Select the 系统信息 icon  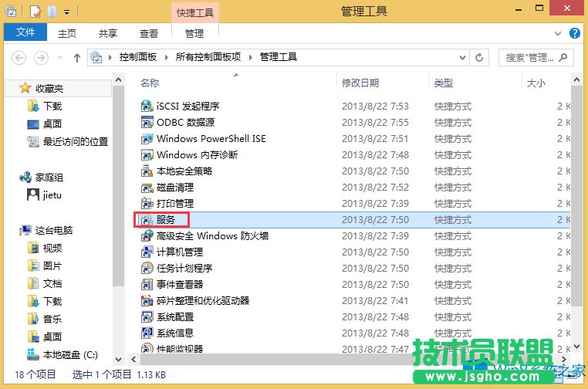coord(147,333)
